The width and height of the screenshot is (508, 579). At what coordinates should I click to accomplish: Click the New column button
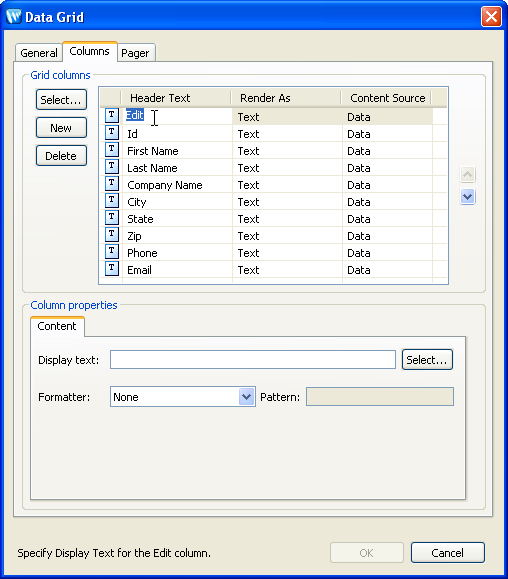pos(61,128)
